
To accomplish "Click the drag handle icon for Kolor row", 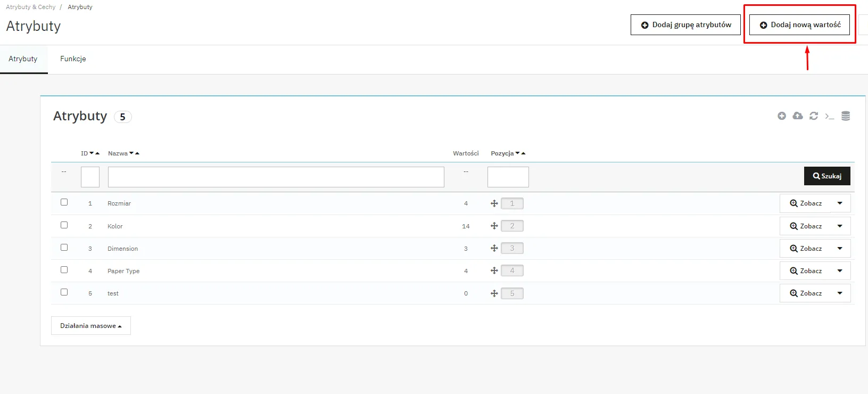I will click(x=494, y=226).
